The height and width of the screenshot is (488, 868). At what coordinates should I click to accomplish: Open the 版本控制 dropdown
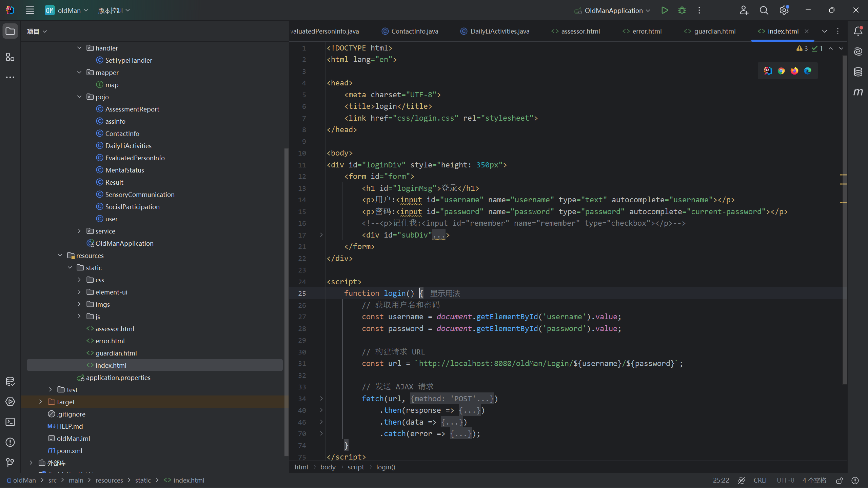pyautogui.click(x=114, y=10)
